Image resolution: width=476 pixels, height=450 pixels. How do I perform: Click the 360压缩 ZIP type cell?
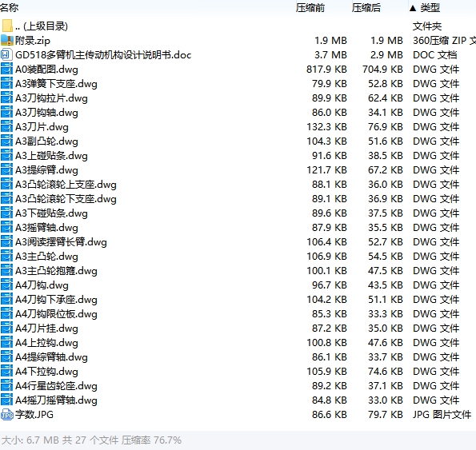444,40
